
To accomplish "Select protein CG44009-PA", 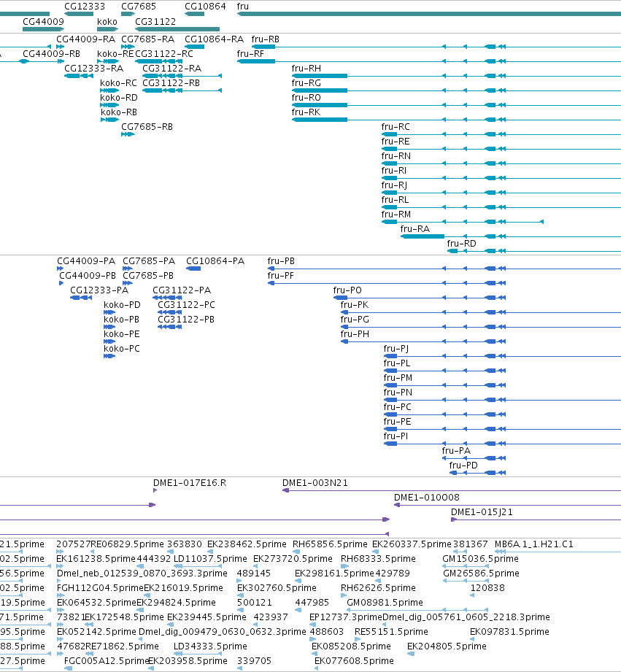I will point(86,261).
